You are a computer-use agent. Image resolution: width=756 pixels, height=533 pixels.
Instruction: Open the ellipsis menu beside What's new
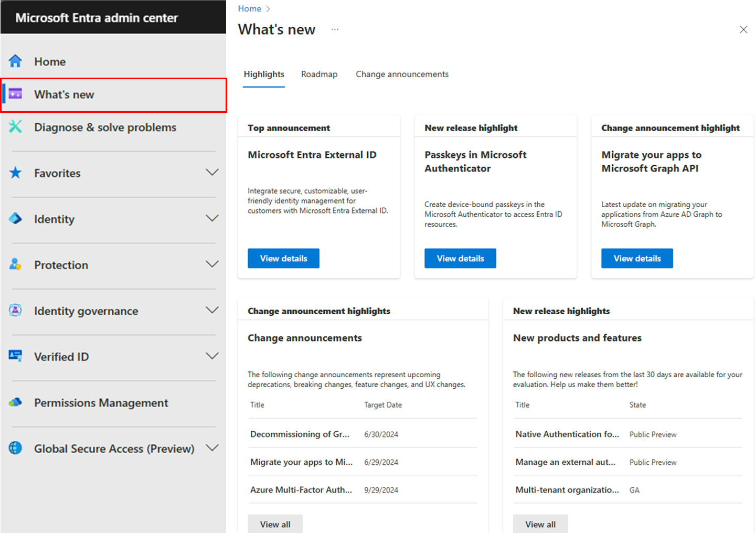pos(335,29)
